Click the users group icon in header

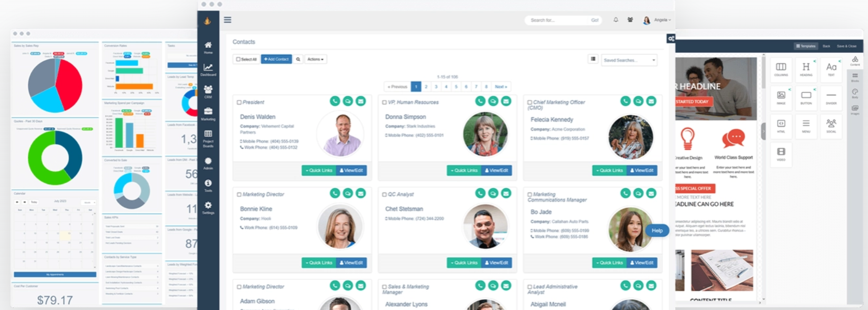pos(630,20)
